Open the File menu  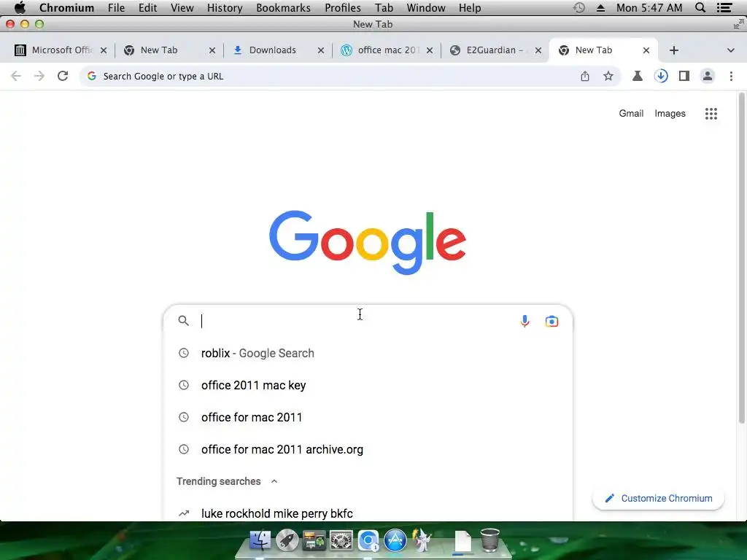click(x=116, y=7)
